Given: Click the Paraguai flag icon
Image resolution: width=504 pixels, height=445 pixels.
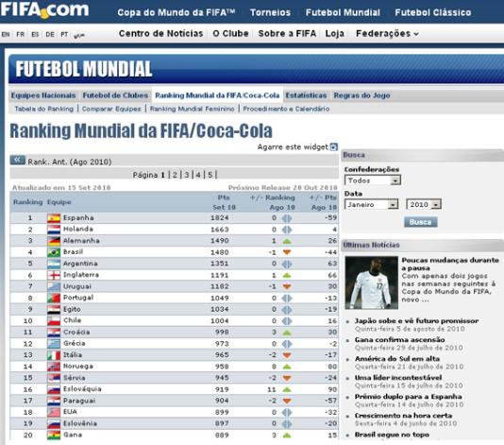Looking at the screenshot, I should [54, 401].
